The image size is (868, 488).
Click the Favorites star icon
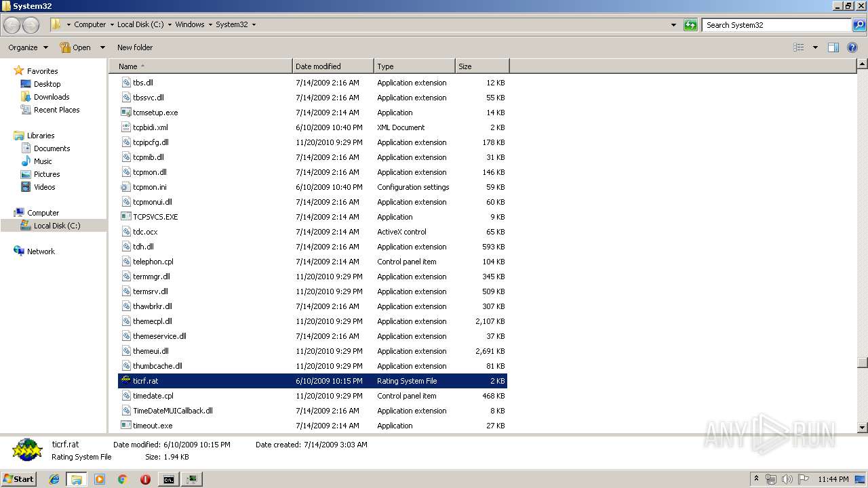pos(19,70)
